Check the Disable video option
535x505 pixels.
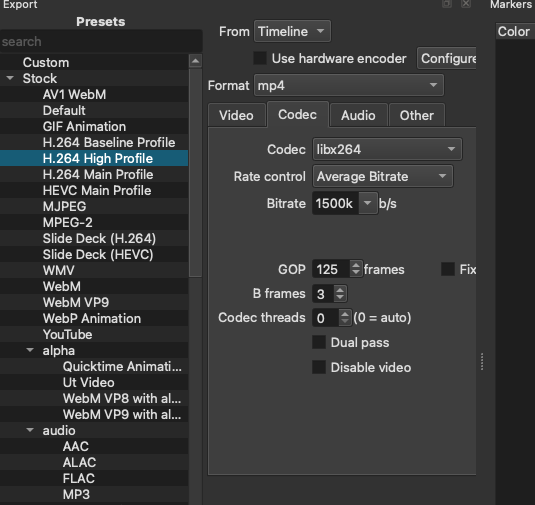[319, 367]
